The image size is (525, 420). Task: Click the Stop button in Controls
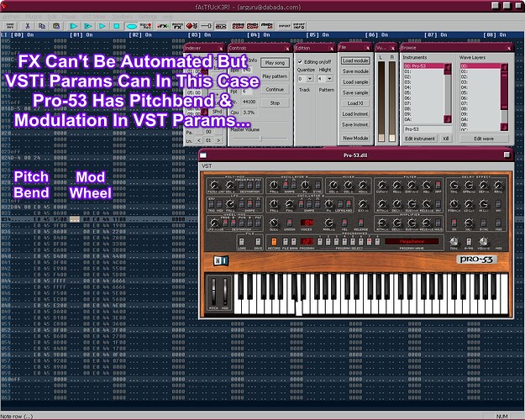pyautogui.click(x=275, y=102)
